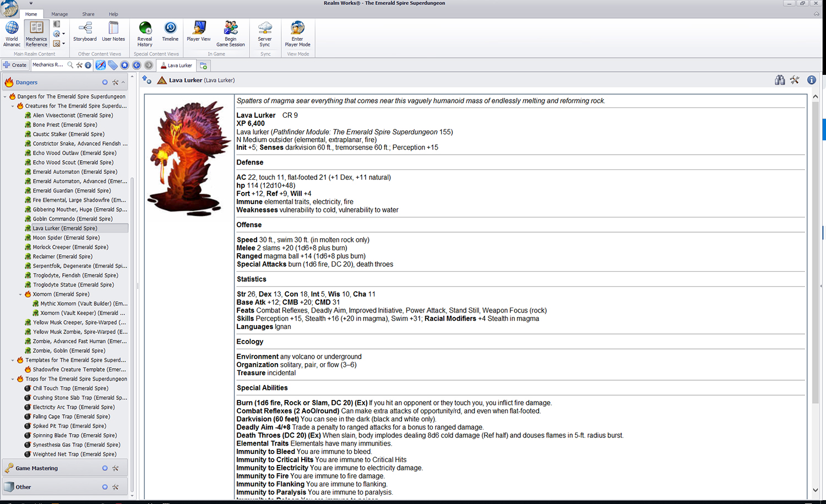826x504 pixels.
Task: Navigate back with blue arrow
Action: [x=137, y=65]
